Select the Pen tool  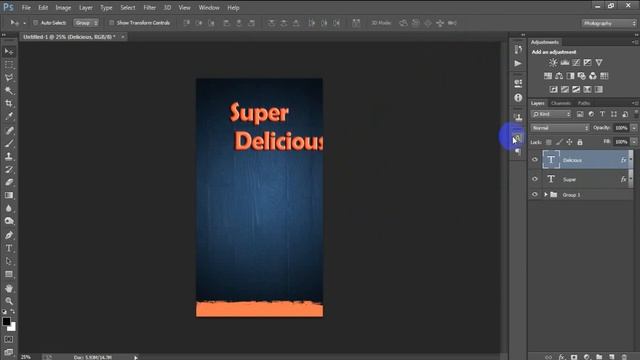pyautogui.click(x=9, y=235)
